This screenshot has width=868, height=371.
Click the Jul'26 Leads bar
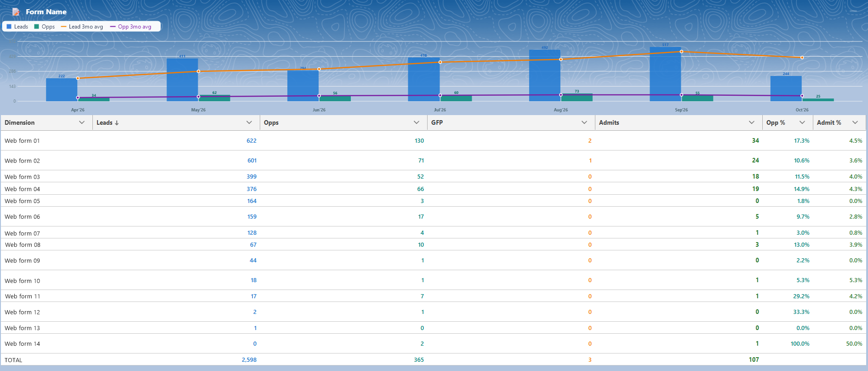(424, 80)
